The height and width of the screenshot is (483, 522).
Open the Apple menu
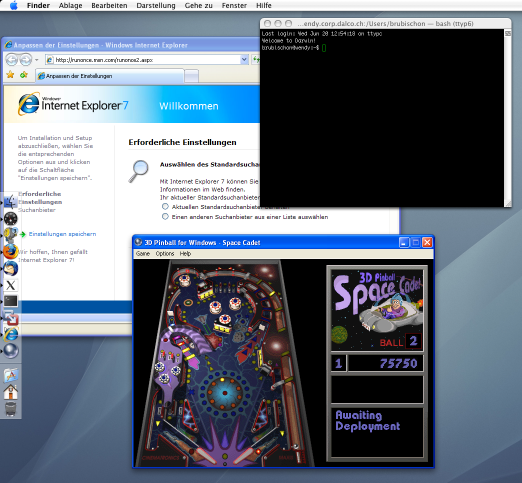click(x=14, y=5)
